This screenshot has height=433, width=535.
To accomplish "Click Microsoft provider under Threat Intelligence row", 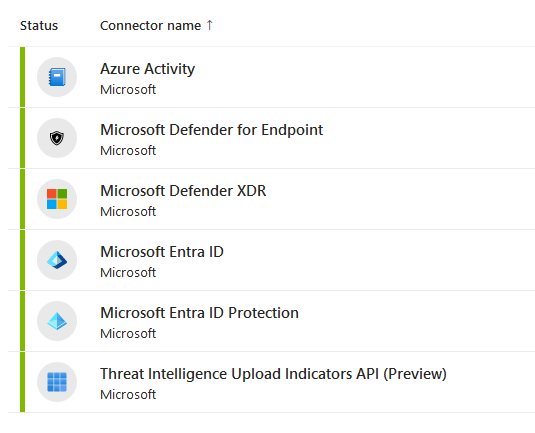I will click(x=128, y=395).
